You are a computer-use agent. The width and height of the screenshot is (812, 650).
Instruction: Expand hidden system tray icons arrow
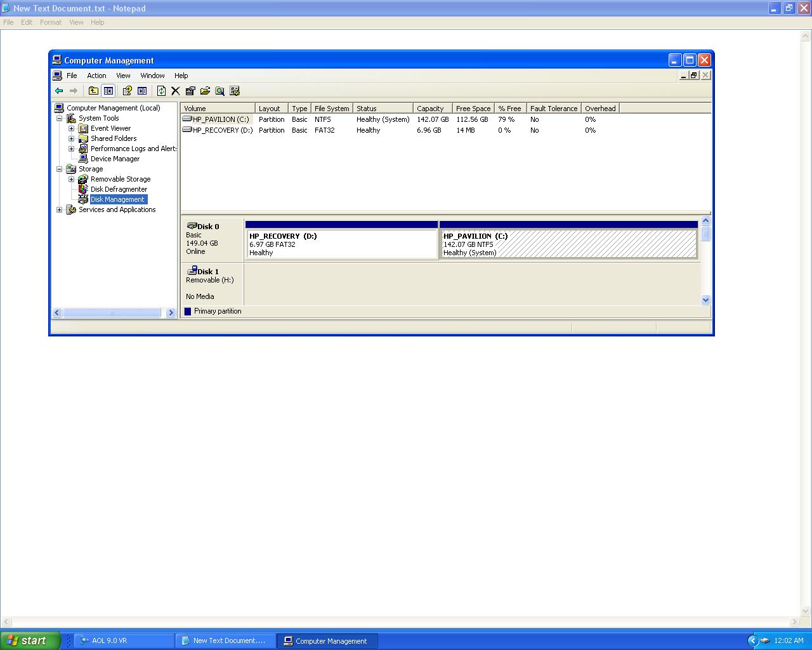click(752, 640)
